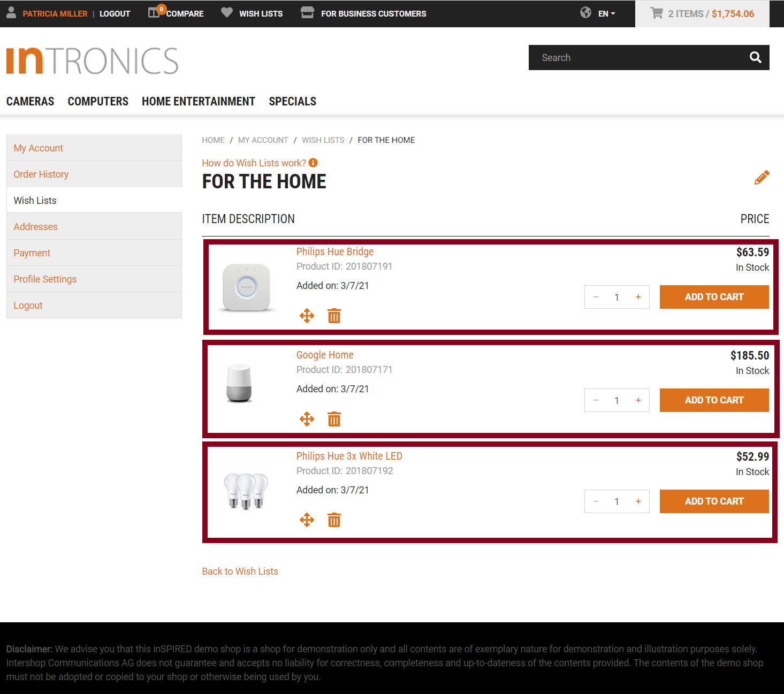784x694 pixels.
Task: Click the business customers store icon
Action: point(307,12)
